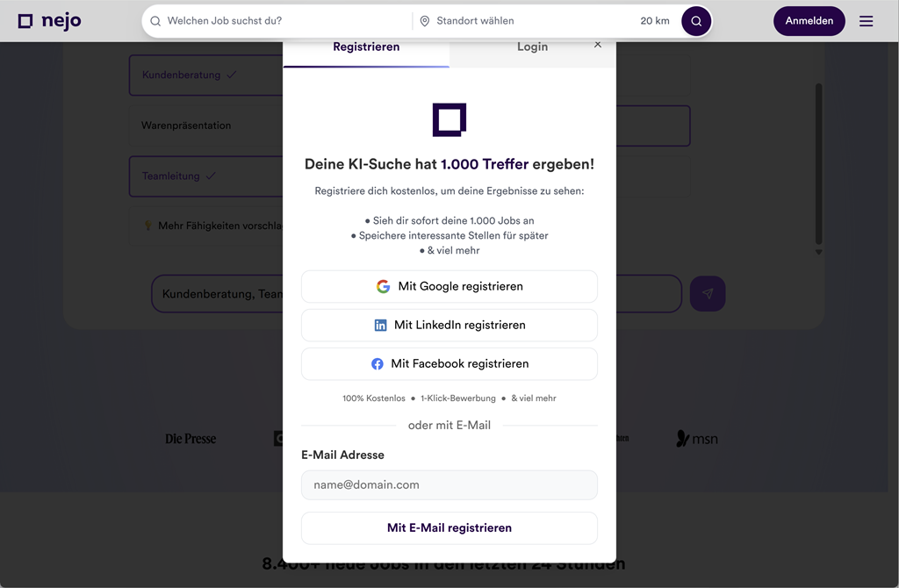Expand Mehr Fähigkeiten vorschlagen suggestions

(212, 226)
